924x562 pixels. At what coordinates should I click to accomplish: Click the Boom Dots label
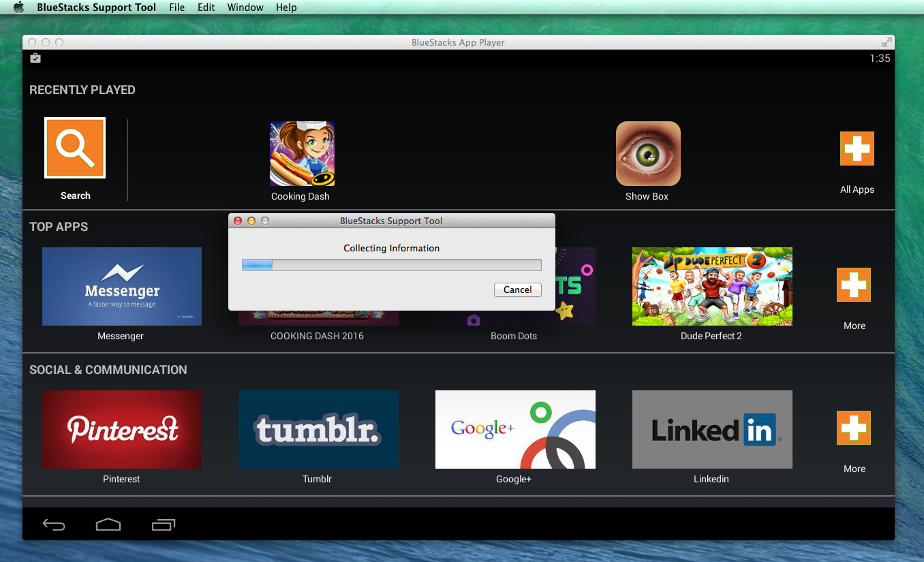tap(514, 336)
